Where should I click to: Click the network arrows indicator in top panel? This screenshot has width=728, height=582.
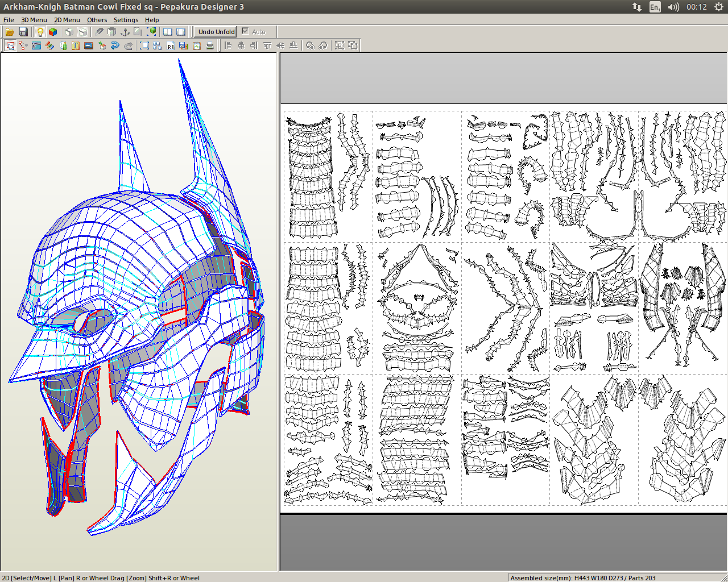pos(637,7)
